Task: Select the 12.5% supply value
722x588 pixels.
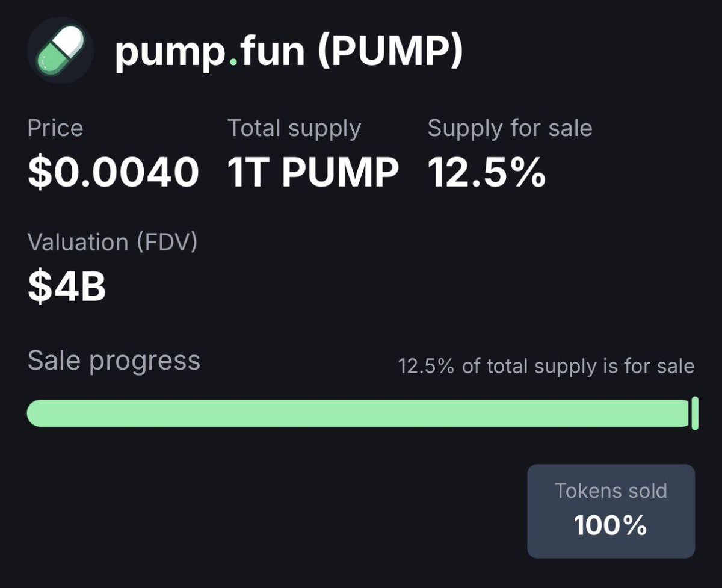Action: (487, 172)
